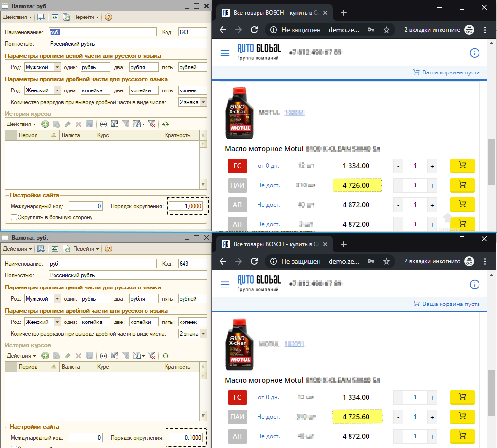
Task: Open the Перейти menu in upper currency window
Action: (86, 17)
